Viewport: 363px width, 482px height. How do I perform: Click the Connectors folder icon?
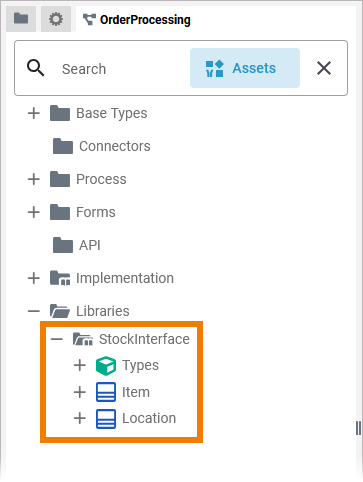[x=63, y=146]
